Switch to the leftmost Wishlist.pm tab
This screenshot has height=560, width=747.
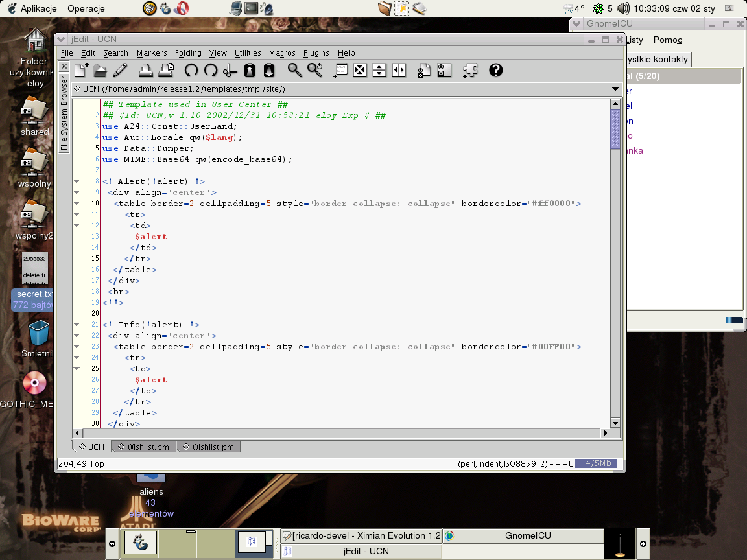pyautogui.click(x=144, y=447)
